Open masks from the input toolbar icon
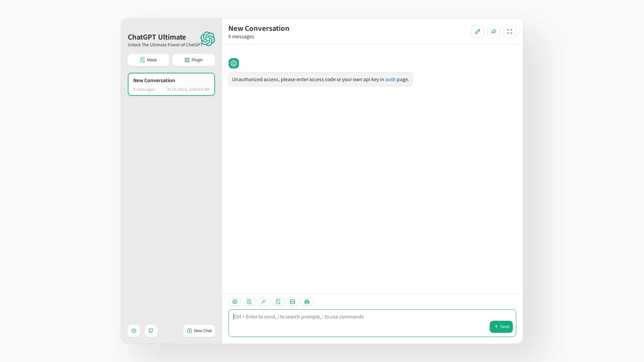The width and height of the screenshot is (644, 362). 278,302
